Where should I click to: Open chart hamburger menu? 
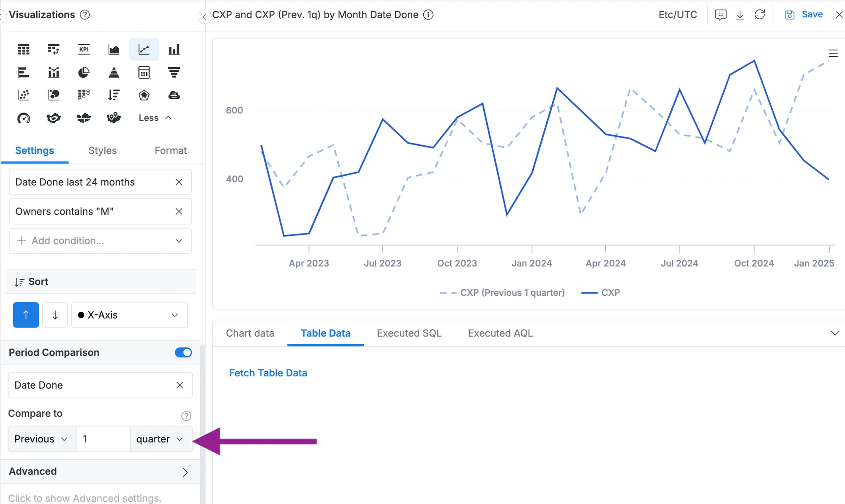(833, 53)
